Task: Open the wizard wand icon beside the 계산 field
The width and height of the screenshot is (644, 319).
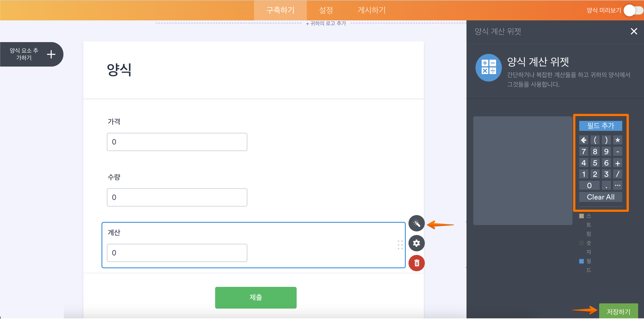Action: 416,223
